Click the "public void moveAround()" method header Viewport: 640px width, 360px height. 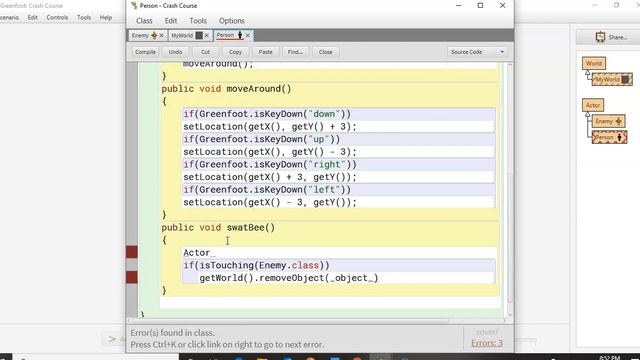(226, 89)
